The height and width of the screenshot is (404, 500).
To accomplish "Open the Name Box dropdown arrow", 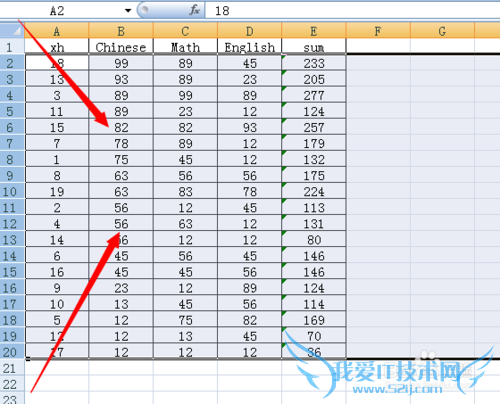I will 128,11.
